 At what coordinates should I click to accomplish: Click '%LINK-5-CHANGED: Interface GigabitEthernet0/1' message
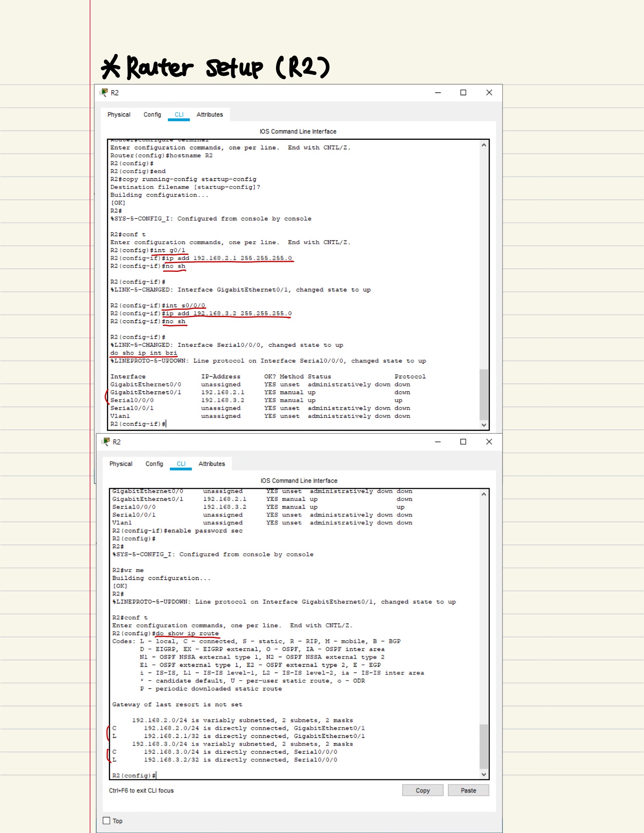click(x=241, y=290)
